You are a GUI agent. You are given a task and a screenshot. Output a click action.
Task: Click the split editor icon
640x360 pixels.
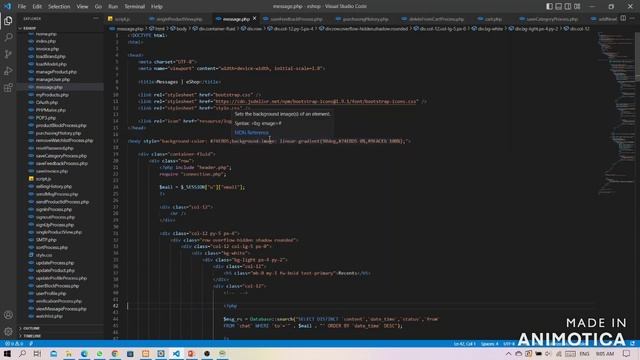point(623,18)
